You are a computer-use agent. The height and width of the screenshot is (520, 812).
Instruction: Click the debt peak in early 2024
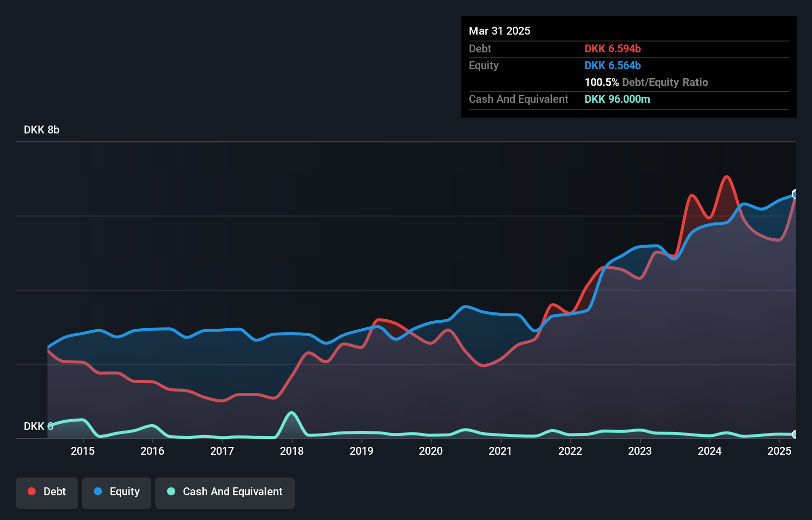coord(726,177)
